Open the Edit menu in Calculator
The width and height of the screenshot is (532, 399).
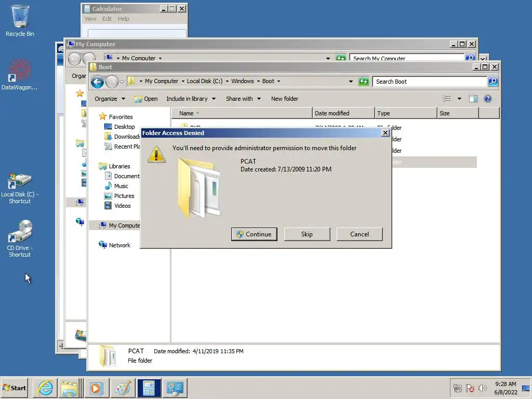click(107, 19)
